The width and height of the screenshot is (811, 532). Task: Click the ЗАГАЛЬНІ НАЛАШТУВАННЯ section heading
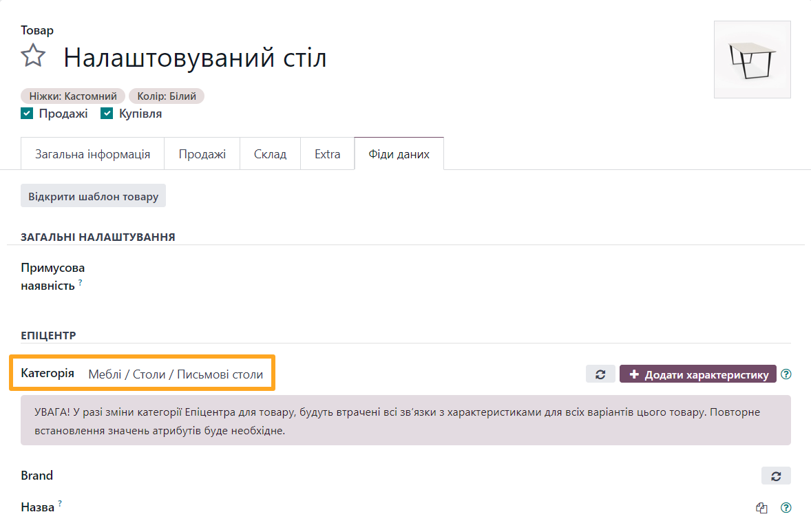pos(98,237)
